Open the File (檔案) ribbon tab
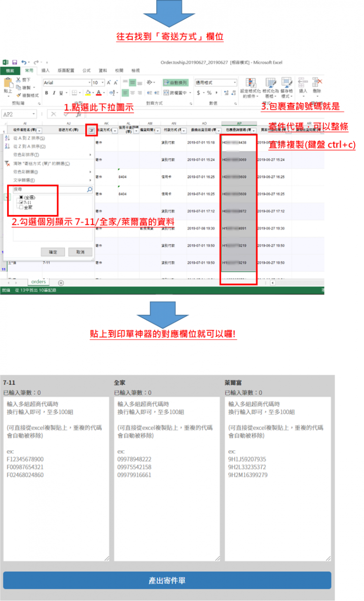This screenshot has width=364, height=601. click(10, 70)
